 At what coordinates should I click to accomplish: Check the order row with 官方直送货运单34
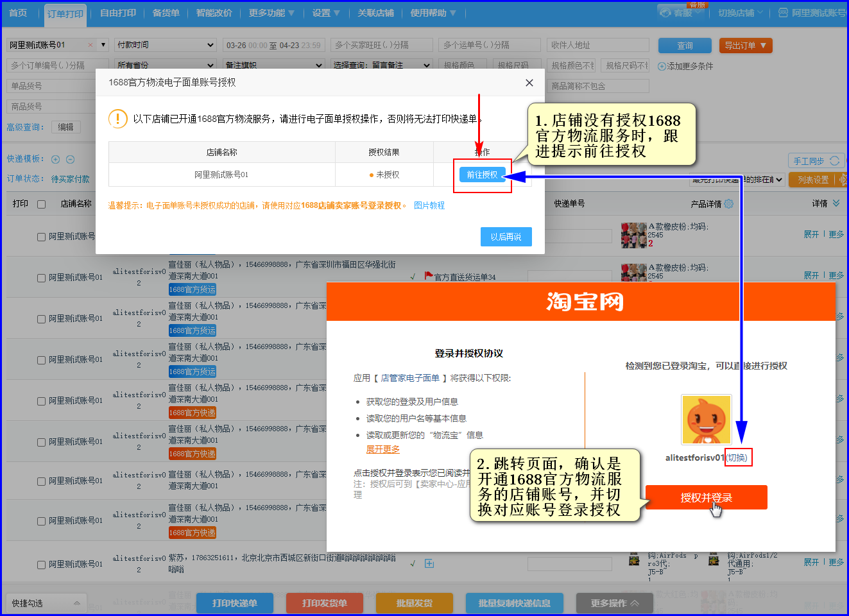(x=41, y=278)
